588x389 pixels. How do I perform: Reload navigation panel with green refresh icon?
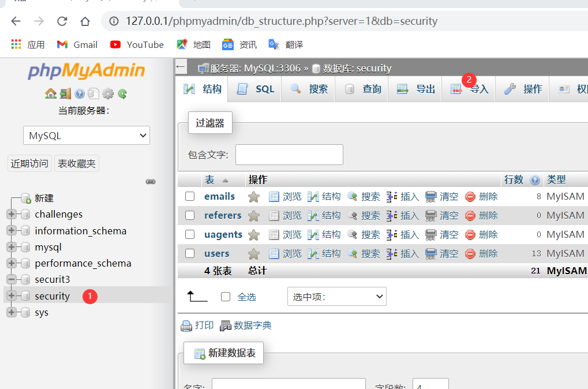[122, 93]
